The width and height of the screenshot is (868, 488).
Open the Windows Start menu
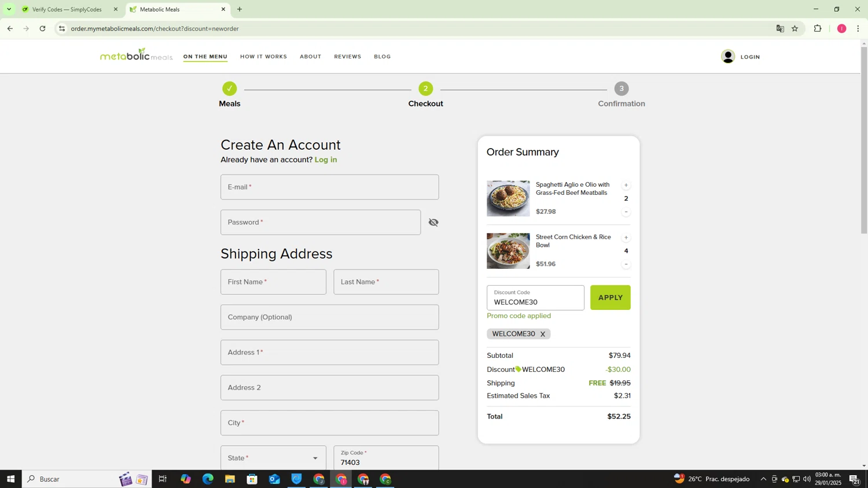(10, 479)
